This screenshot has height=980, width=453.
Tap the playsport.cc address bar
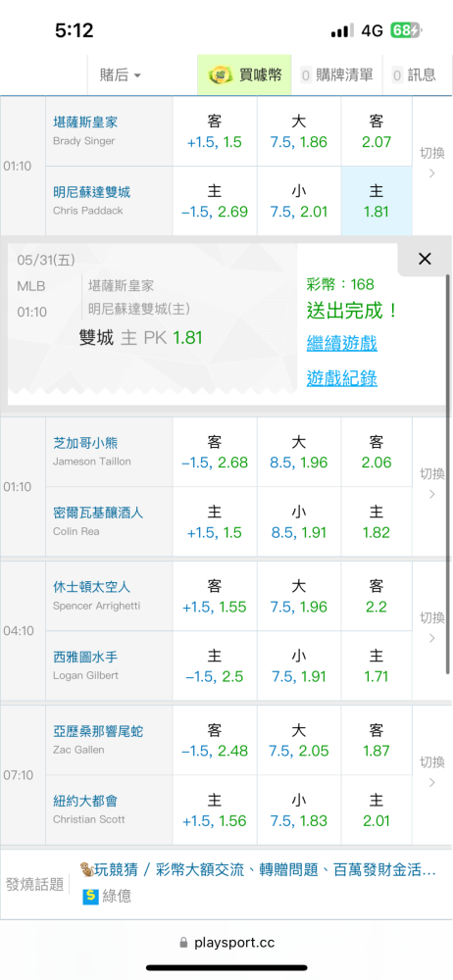tap(226, 943)
